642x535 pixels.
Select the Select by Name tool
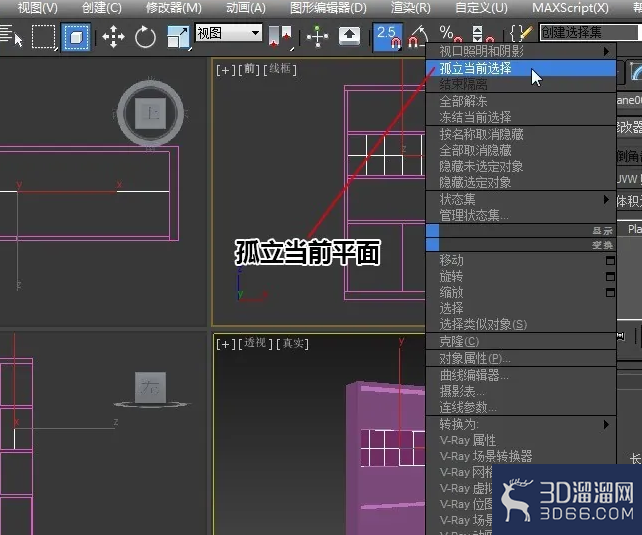pyautogui.click(x=11, y=36)
